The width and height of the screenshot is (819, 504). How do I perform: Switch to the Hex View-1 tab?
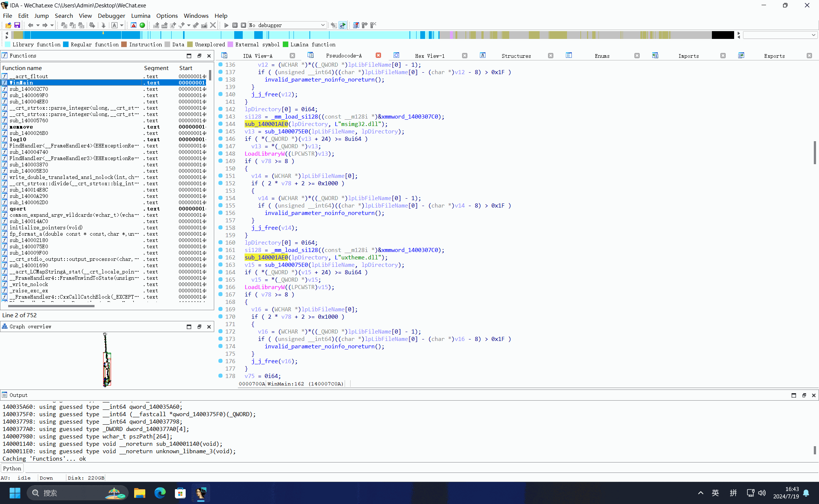[430, 56]
